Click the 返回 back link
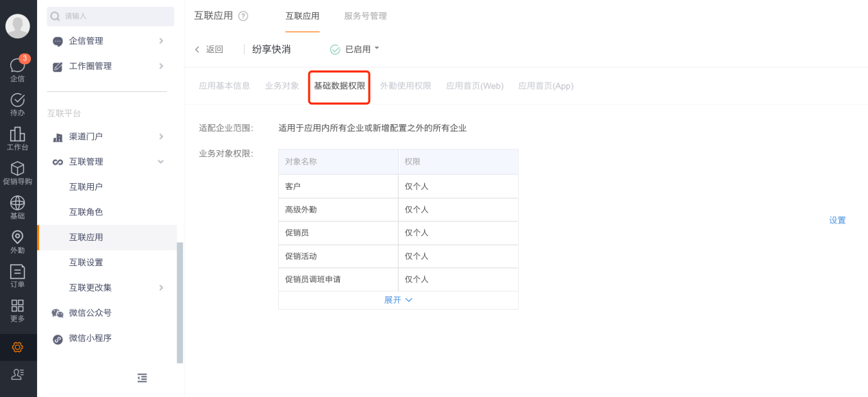The height and width of the screenshot is (397, 868). tap(214, 49)
